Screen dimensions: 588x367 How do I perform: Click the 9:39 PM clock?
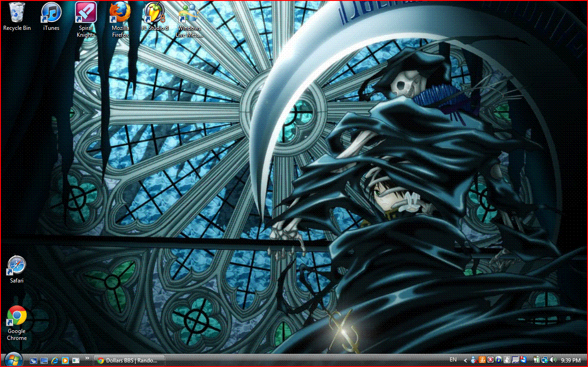click(571, 360)
